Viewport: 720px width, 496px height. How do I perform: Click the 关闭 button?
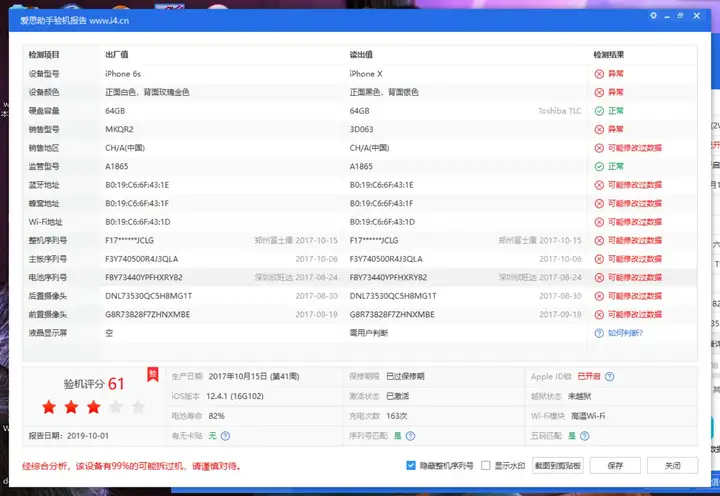[x=673, y=466]
